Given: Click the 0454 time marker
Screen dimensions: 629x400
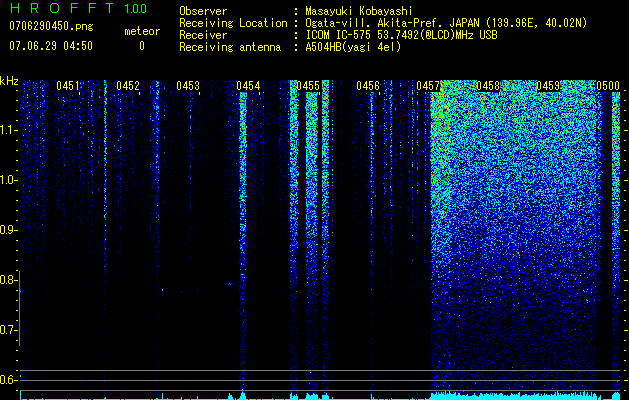Looking at the screenshot, I should click(248, 86).
